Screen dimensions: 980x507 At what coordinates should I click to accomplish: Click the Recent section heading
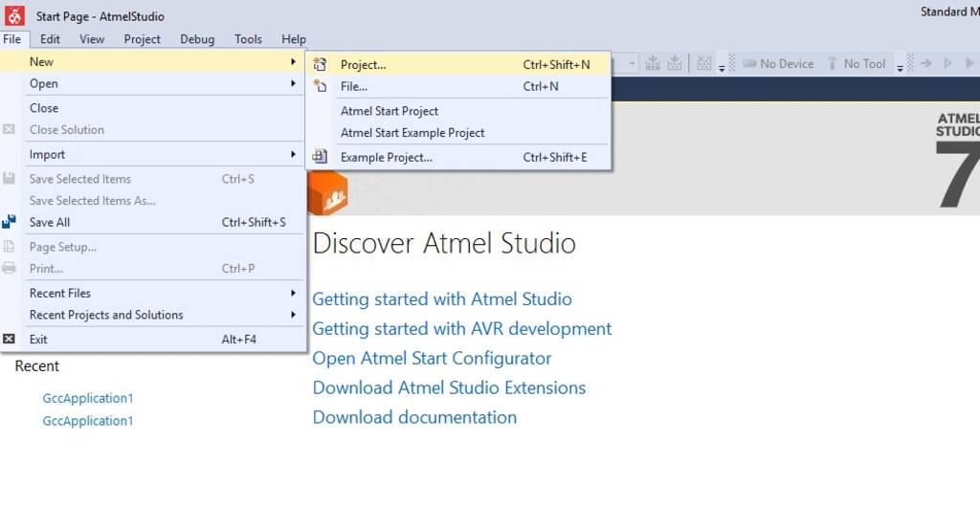click(x=37, y=365)
